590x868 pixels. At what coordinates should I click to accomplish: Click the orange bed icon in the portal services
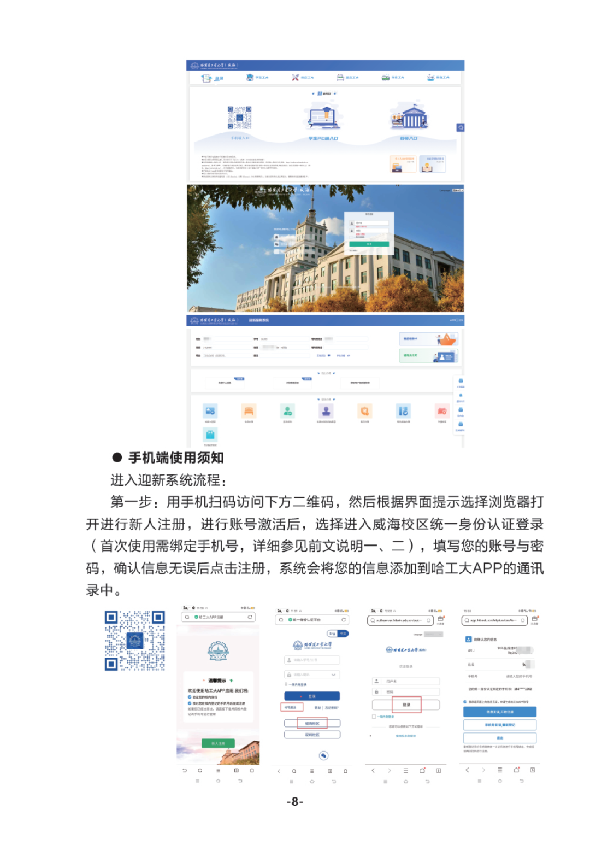coord(249,411)
